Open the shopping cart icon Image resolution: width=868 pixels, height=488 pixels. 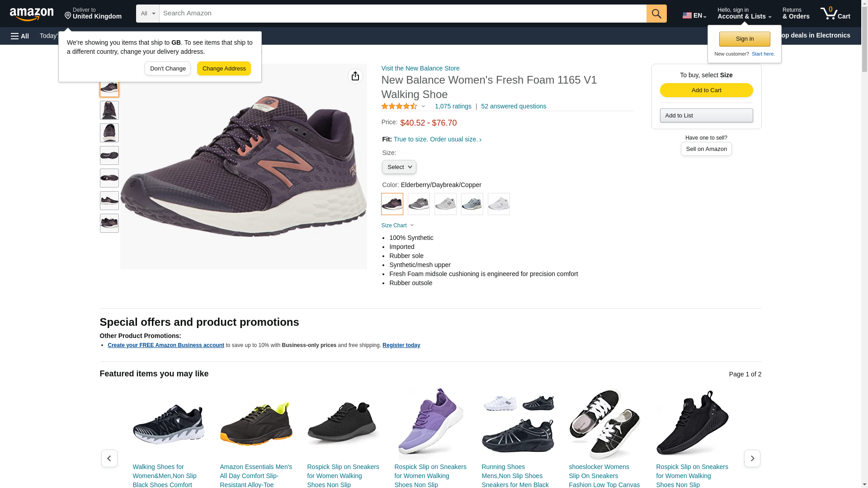[835, 14]
